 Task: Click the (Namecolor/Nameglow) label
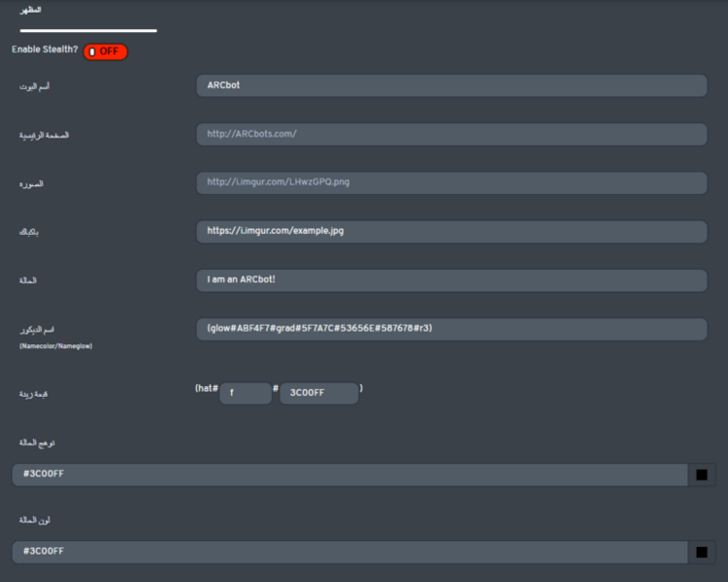[x=55, y=346]
